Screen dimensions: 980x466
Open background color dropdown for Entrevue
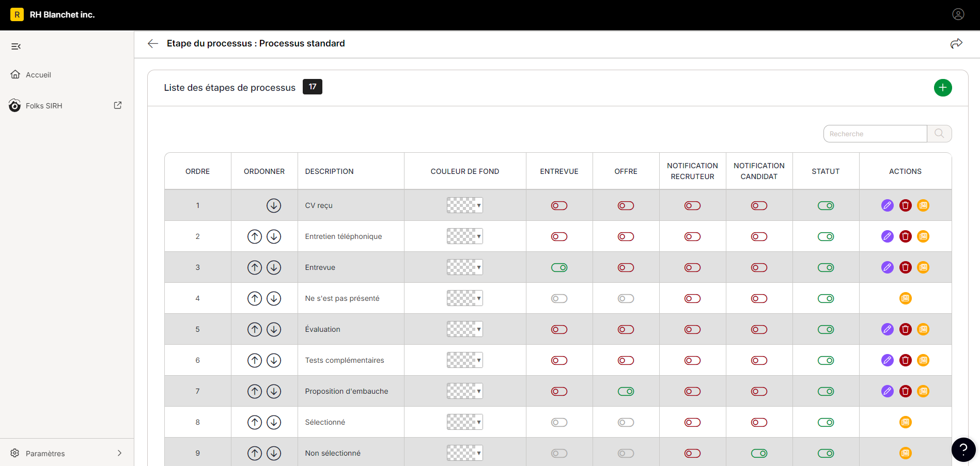[x=465, y=267]
